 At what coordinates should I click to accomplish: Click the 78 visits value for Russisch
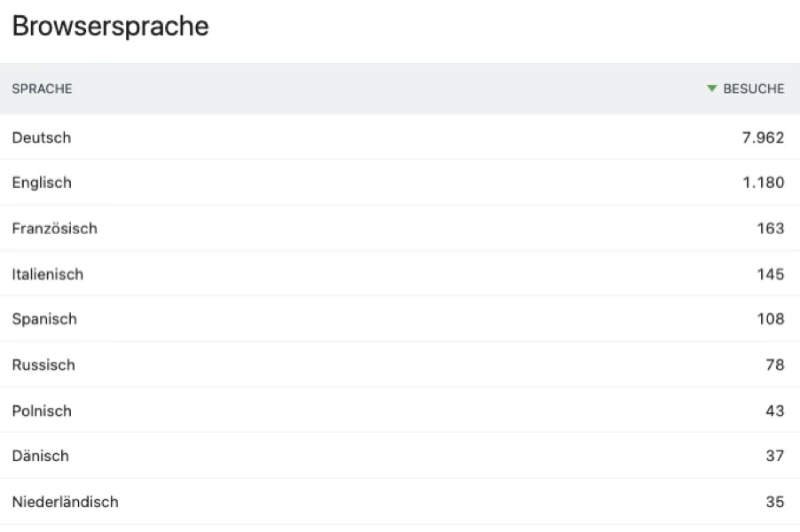tap(774, 365)
